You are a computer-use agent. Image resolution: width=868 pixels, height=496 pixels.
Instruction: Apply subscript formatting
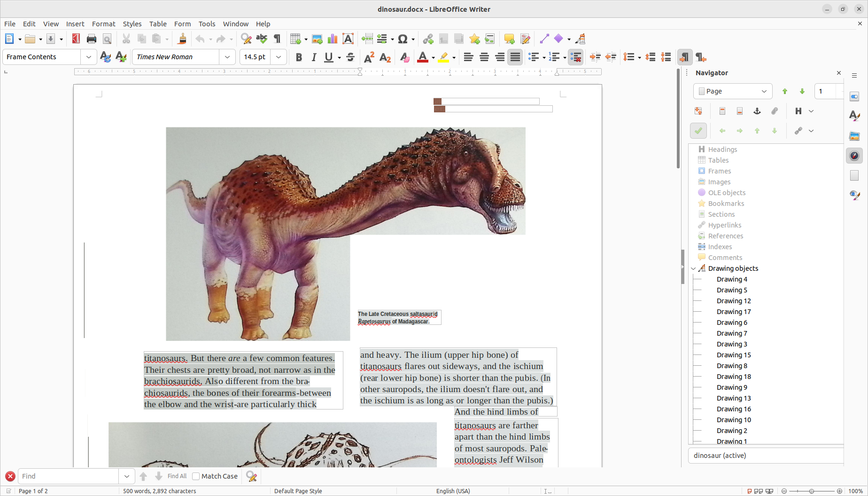(x=385, y=57)
